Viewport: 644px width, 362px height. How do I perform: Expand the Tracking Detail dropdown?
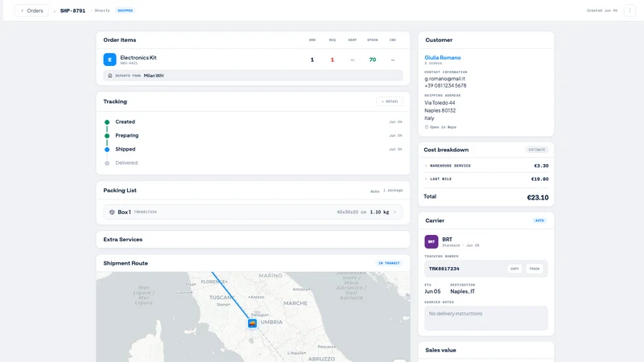[x=390, y=101]
